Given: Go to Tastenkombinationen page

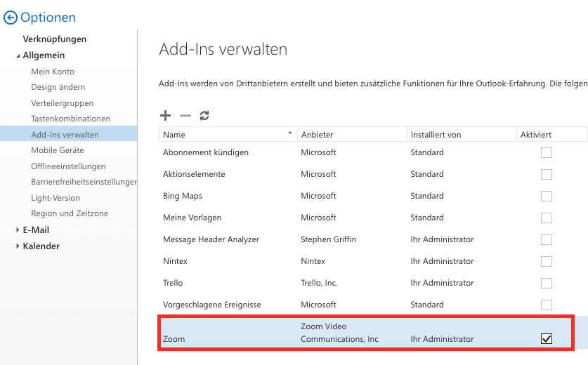Looking at the screenshot, I should (70, 119).
